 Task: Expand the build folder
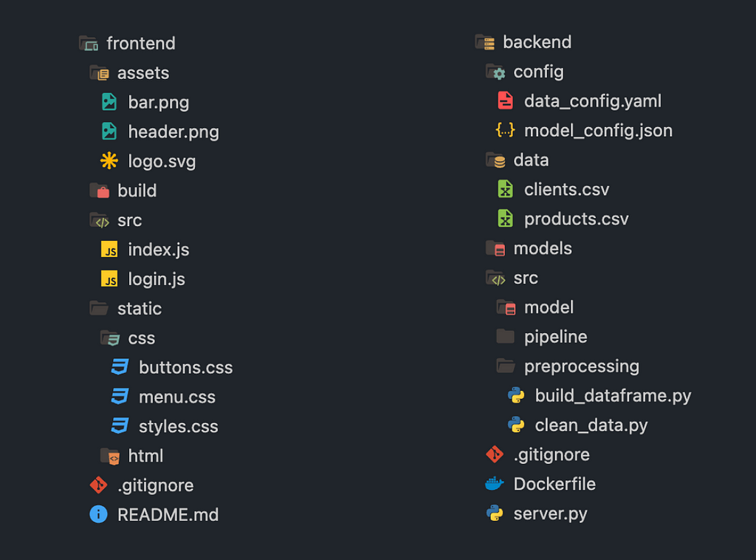click(x=123, y=191)
